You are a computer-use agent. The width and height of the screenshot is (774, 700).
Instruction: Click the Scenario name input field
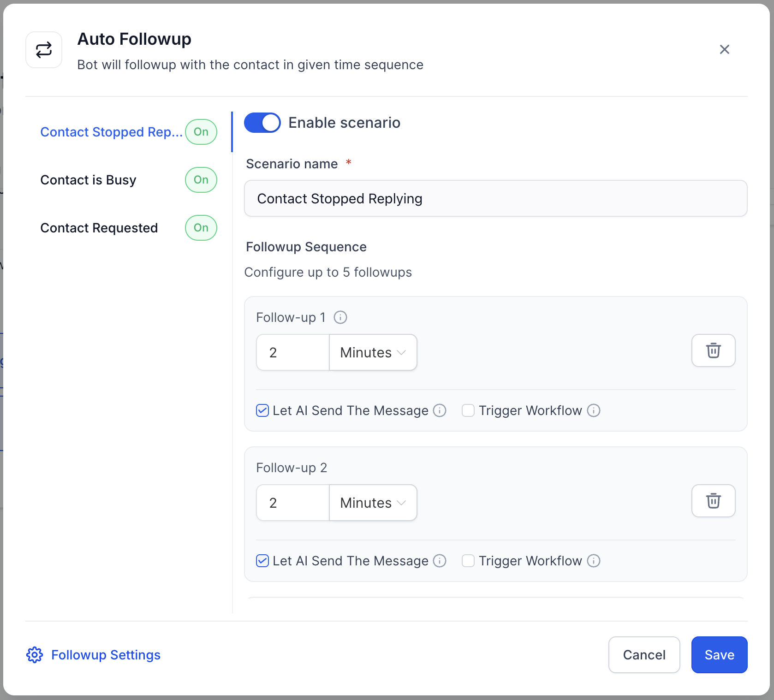pos(495,198)
